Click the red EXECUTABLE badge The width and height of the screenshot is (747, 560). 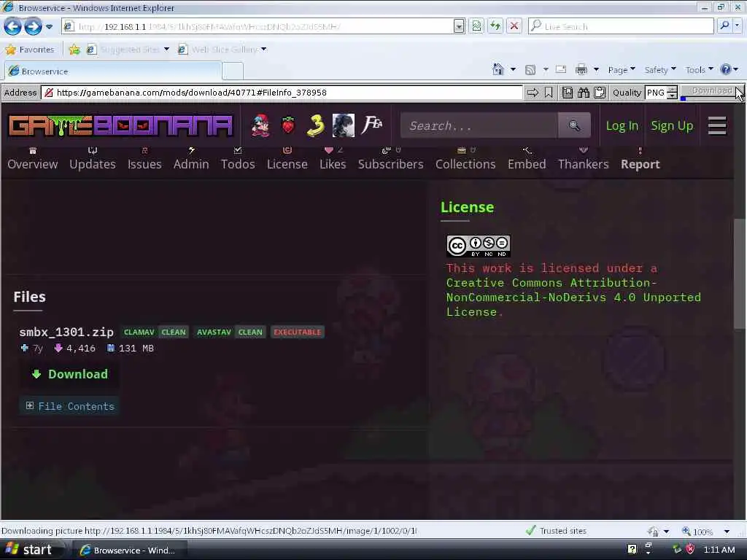pyautogui.click(x=298, y=332)
